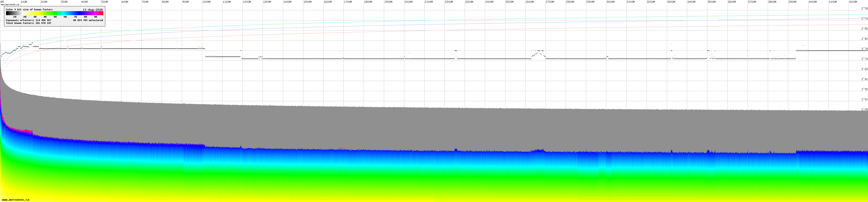This screenshot has width=868, height=202.
Task: Click the '700M' x-axis label
Action: (x=145, y=2)
